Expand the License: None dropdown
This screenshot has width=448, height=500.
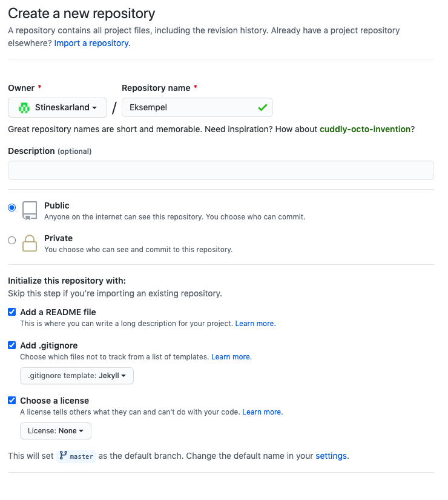click(x=56, y=431)
